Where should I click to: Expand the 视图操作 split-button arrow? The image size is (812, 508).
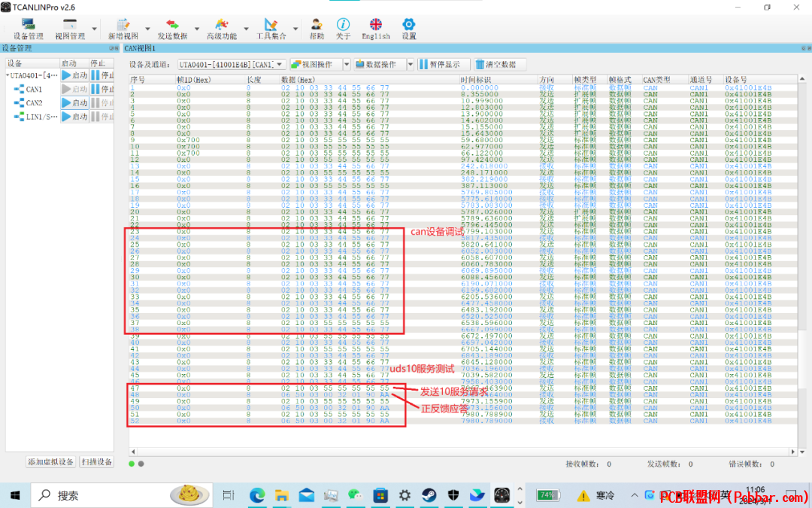point(347,64)
